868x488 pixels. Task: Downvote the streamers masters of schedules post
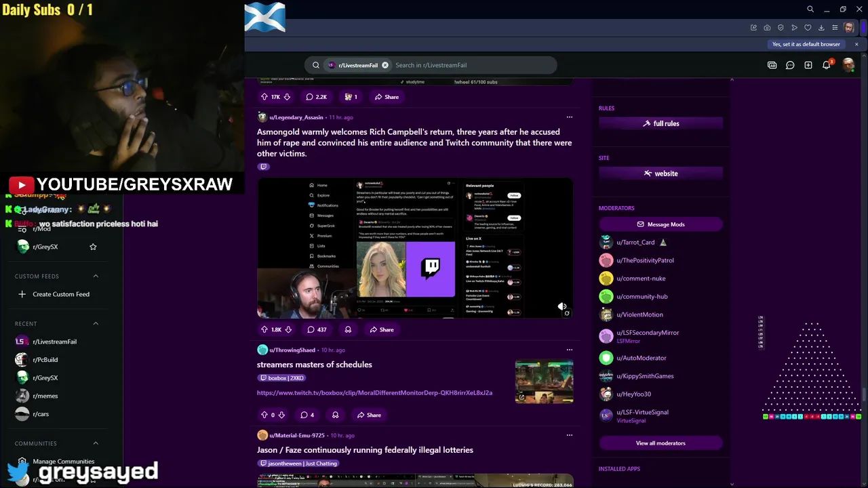click(x=281, y=415)
